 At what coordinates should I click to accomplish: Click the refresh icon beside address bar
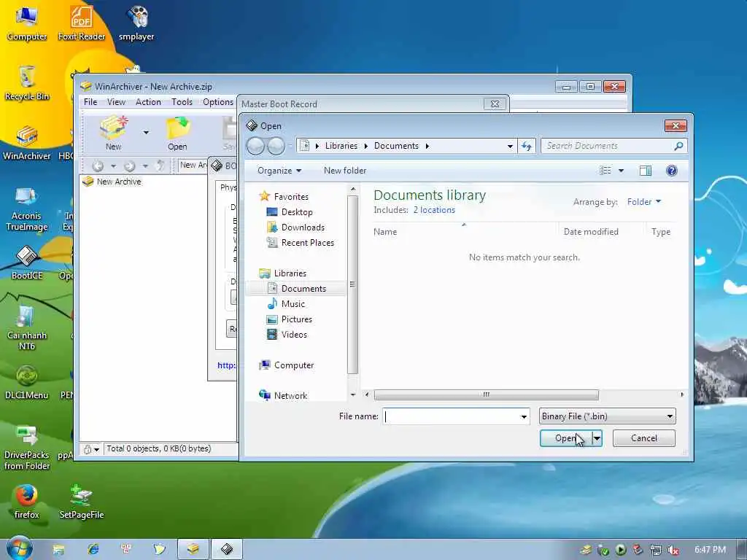pos(527,146)
